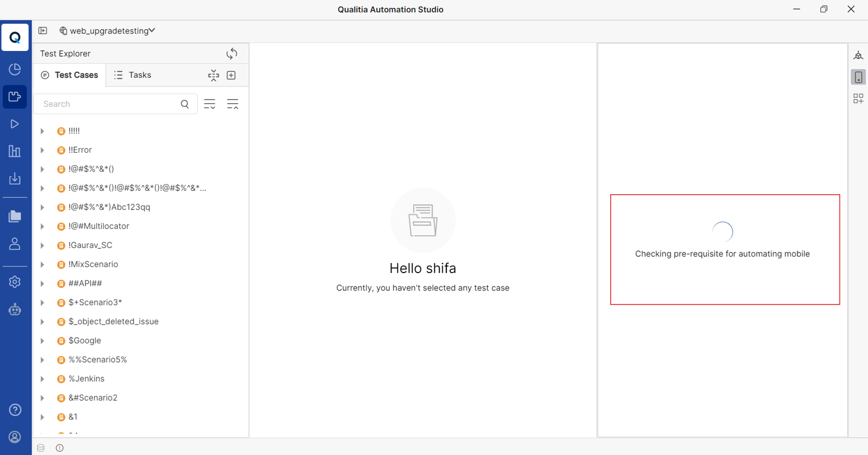Open the web_upgradetesting project dropdown

(x=107, y=31)
